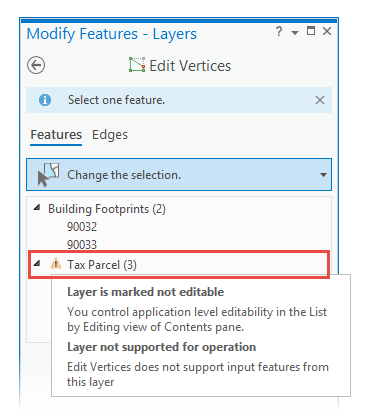Select the Features tab
Image resolution: width=366 pixels, height=415 pixels.
point(56,135)
